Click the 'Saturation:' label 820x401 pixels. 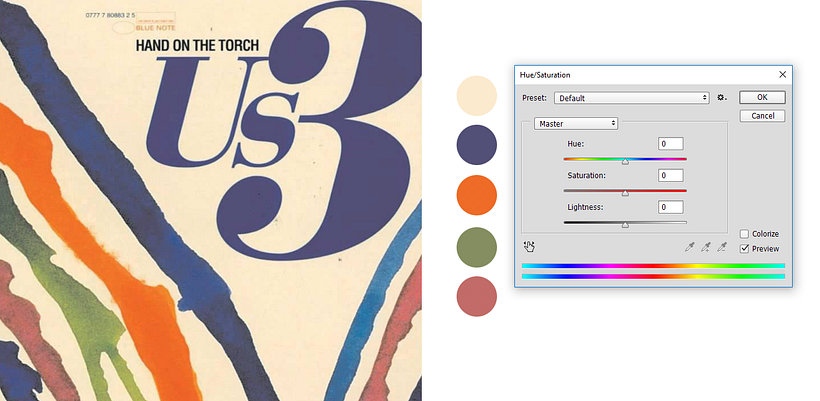tap(586, 175)
